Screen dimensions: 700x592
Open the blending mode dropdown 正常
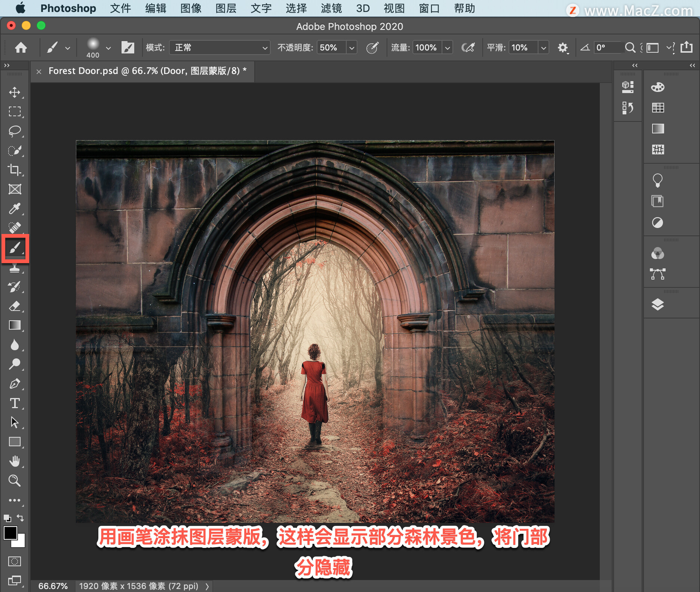pos(219,47)
